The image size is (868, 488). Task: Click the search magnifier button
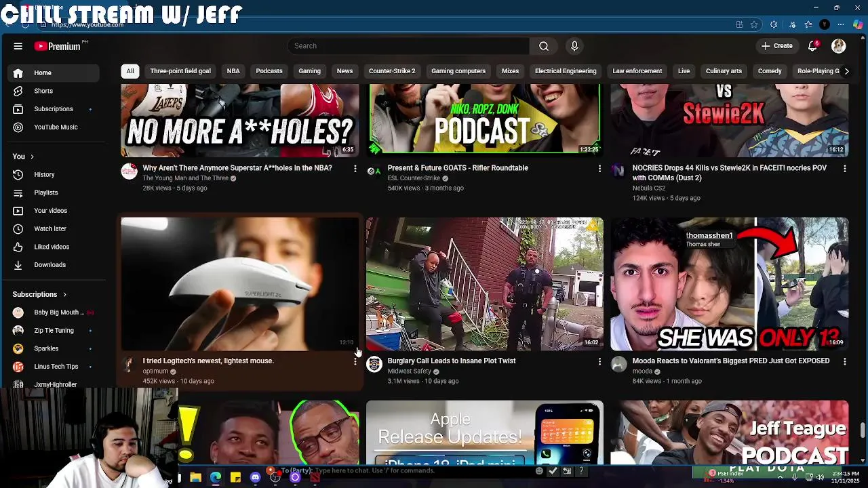point(544,46)
